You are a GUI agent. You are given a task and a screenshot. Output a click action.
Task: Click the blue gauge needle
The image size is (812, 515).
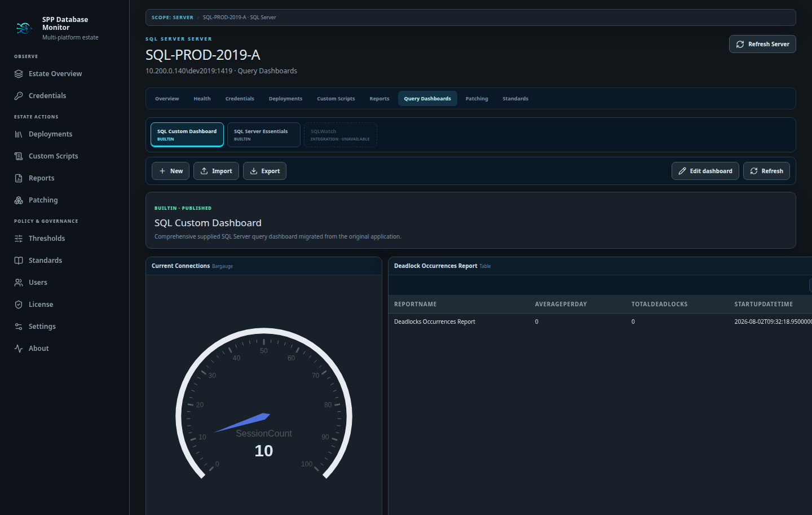pos(242,422)
